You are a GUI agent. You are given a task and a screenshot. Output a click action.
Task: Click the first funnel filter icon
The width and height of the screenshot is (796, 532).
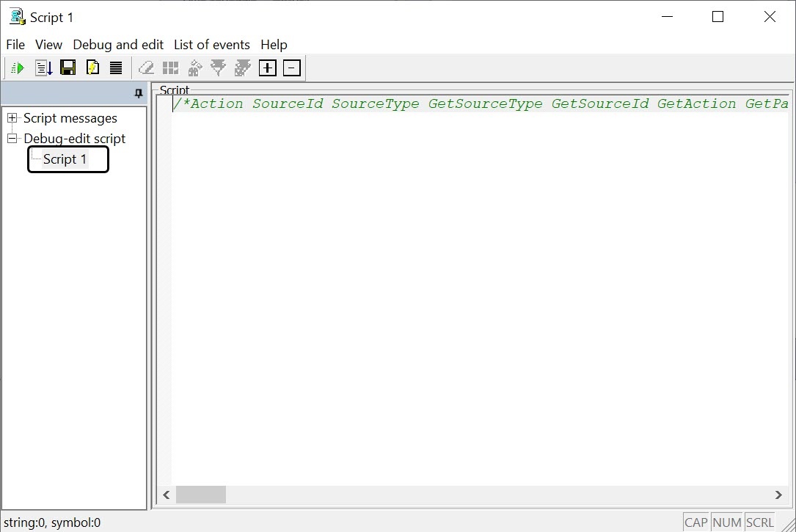(x=218, y=68)
